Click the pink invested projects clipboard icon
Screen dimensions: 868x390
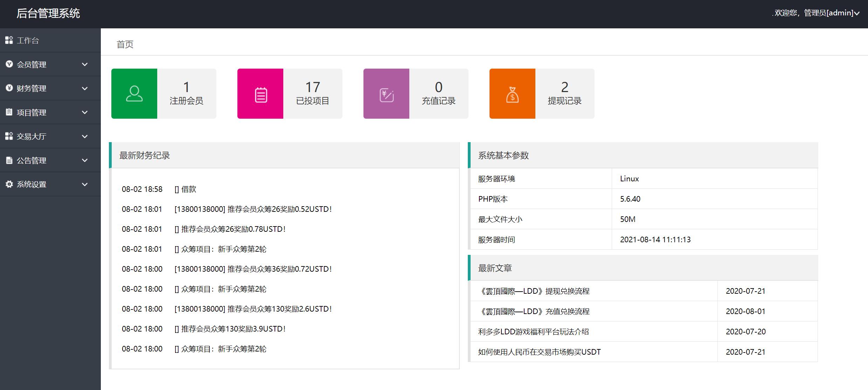click(x=261, y=95)
